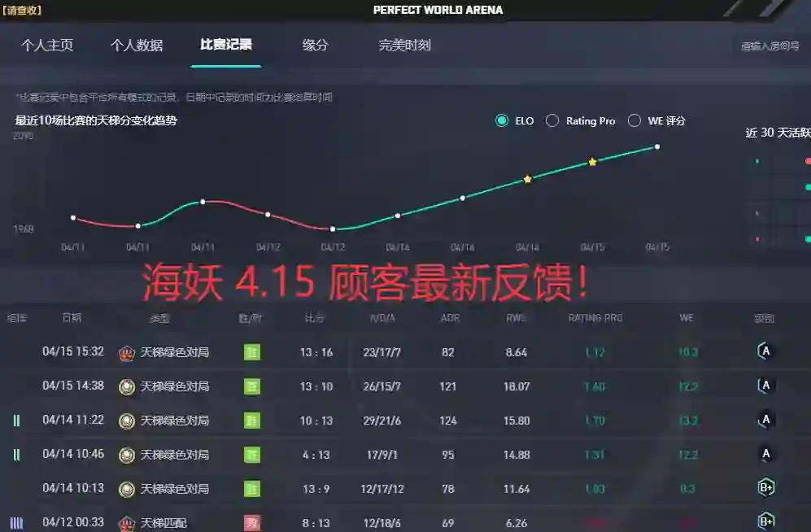Image resolution: width=811 pixels, height=532 pixels.
Task: Click the green win icon of 04/14 11:22 match
Action: point(252,421)
